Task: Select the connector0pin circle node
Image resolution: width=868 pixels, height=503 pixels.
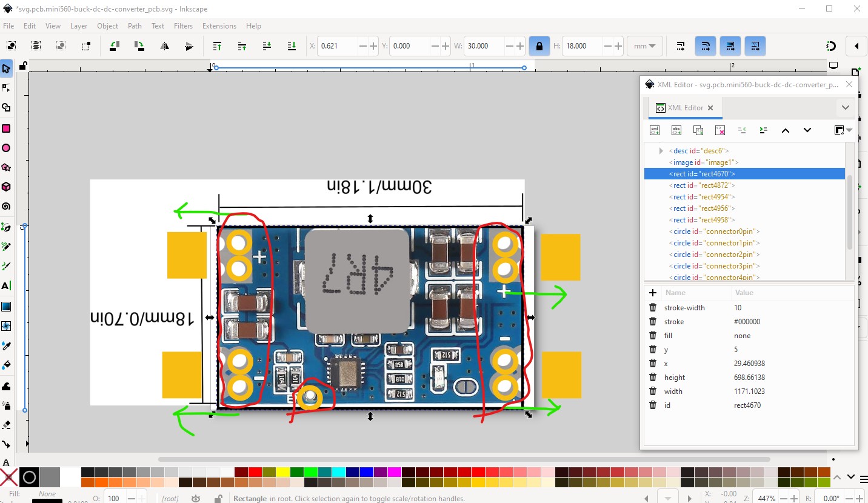Action: point(715,232)
